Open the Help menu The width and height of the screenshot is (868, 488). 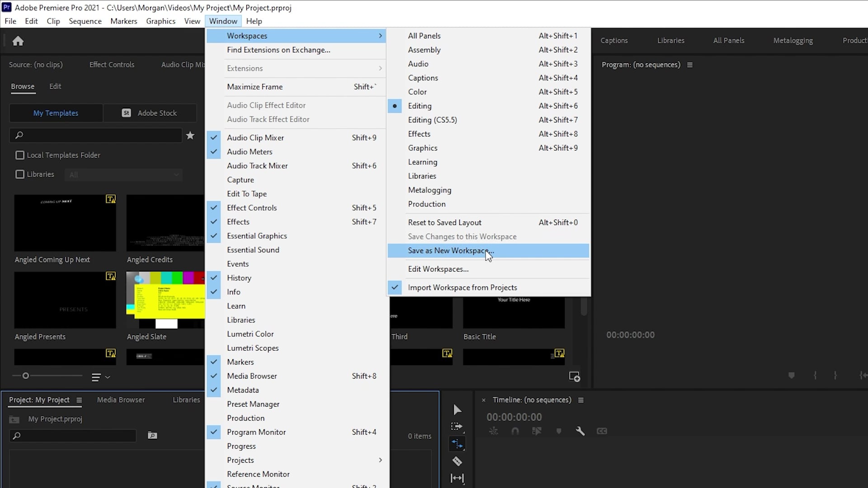(254, 21)
